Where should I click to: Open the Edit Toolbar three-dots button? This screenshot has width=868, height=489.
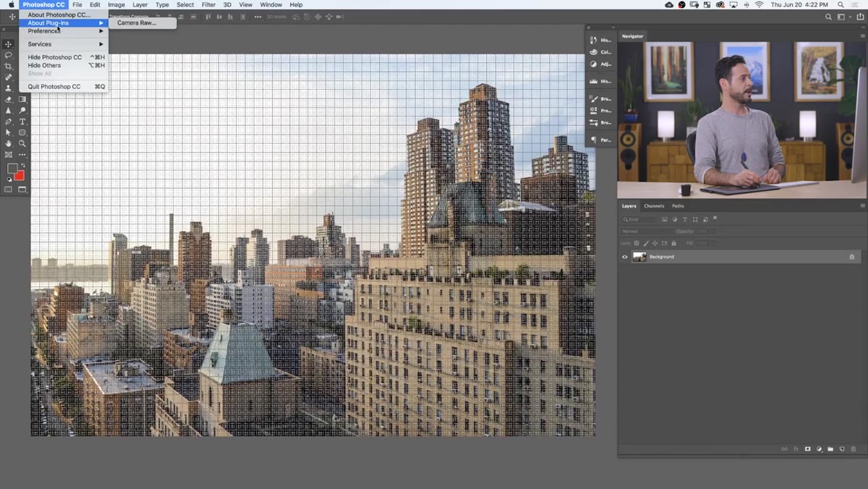22,154
